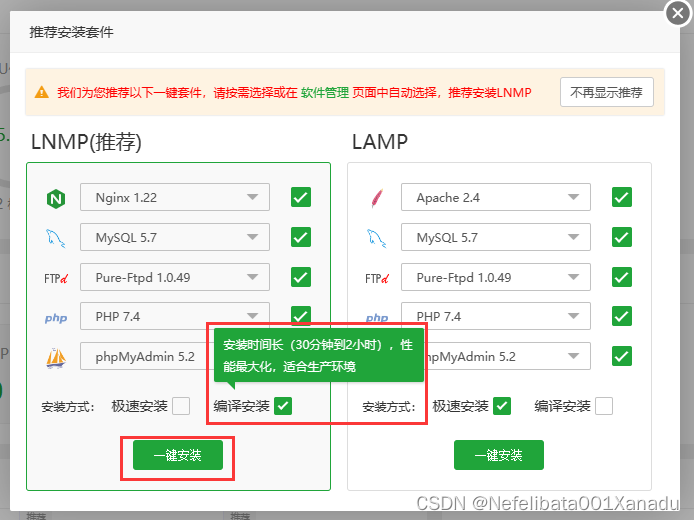Click the FTPd icon in LAMP panel

tap(377, 278)
